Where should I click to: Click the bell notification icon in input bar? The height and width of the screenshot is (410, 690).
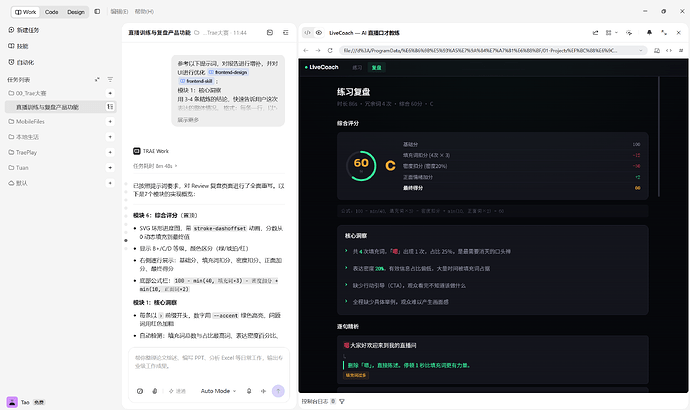coord(249,391)
